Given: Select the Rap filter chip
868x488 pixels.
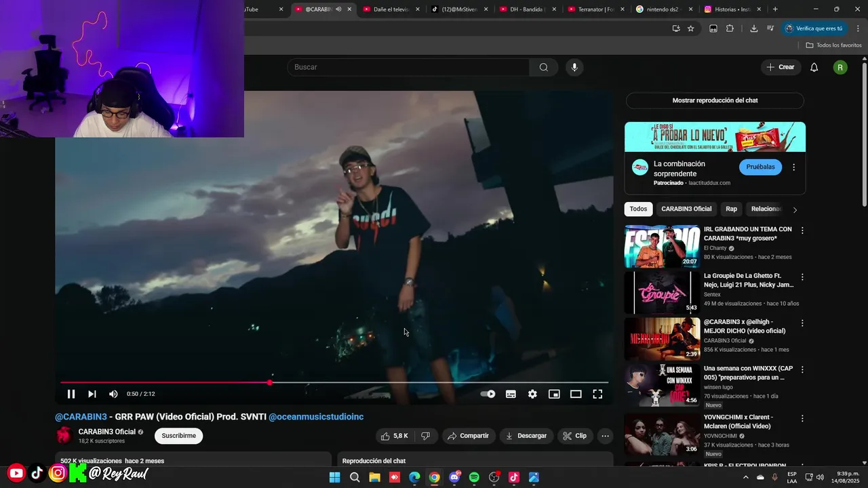Looking at the screenshot, I should (731, 209).
